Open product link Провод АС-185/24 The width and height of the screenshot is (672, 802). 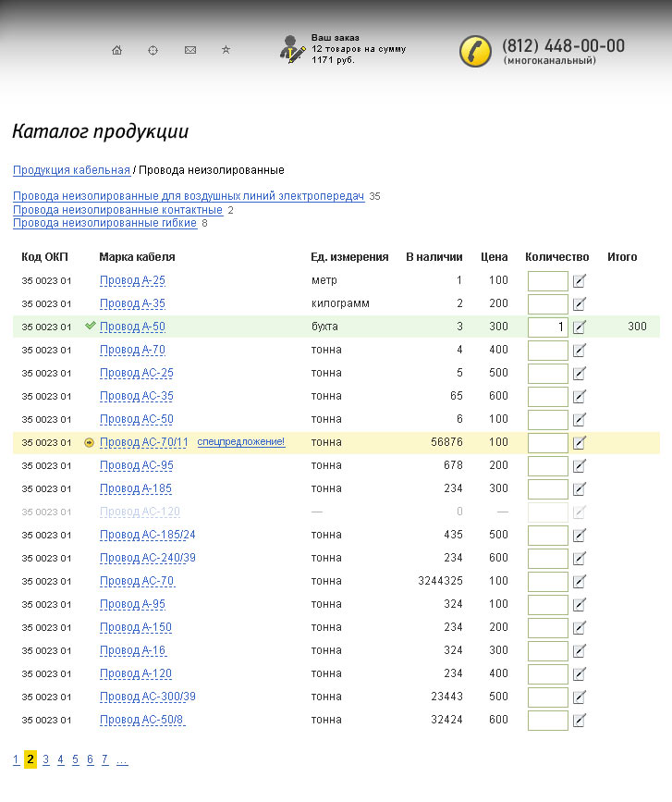pos(147,535)
